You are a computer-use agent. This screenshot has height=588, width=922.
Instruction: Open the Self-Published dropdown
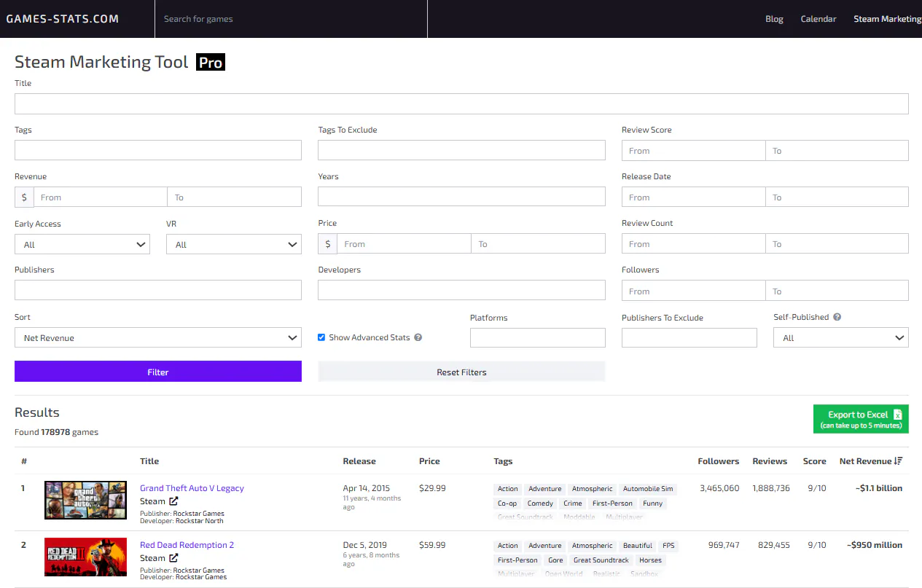(x=841, y=337)
